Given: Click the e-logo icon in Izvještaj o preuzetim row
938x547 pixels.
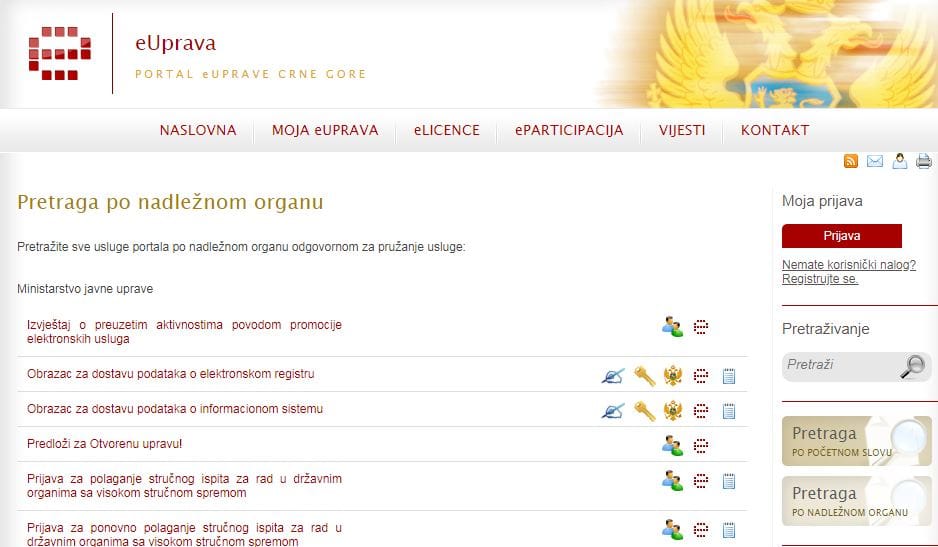Looking at the screenshot, I should pos(701,327).
